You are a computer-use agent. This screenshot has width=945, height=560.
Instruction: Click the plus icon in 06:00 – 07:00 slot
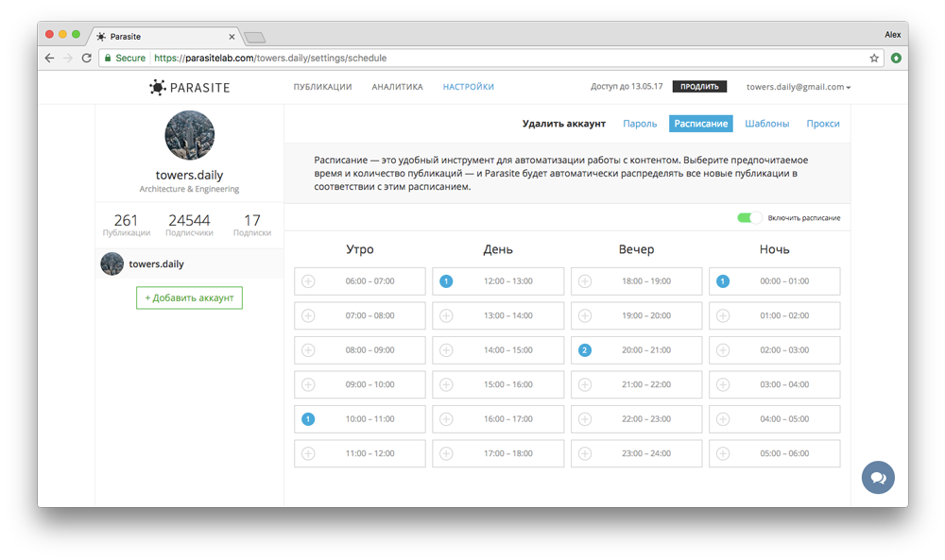308,281
